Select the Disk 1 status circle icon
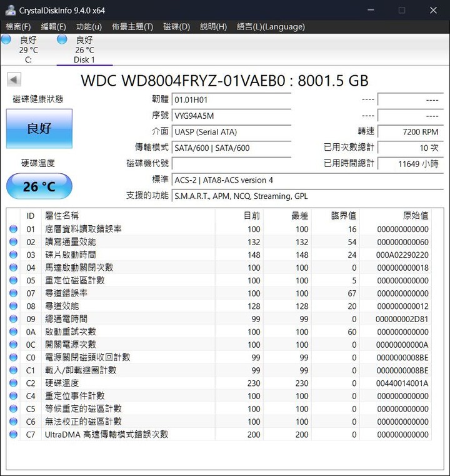The width and height of the screenshot is (450, 476). tap(62, 39)
